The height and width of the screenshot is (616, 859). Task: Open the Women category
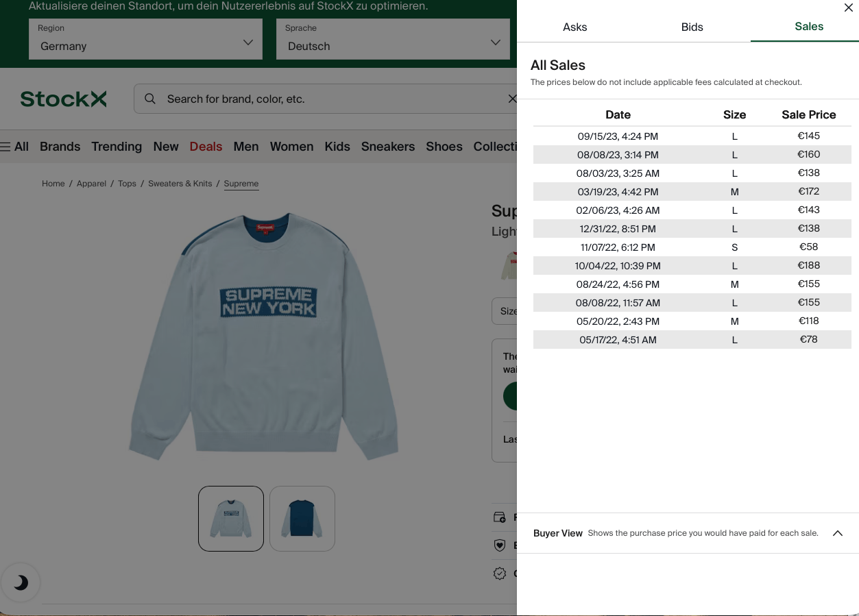(291, 147)
